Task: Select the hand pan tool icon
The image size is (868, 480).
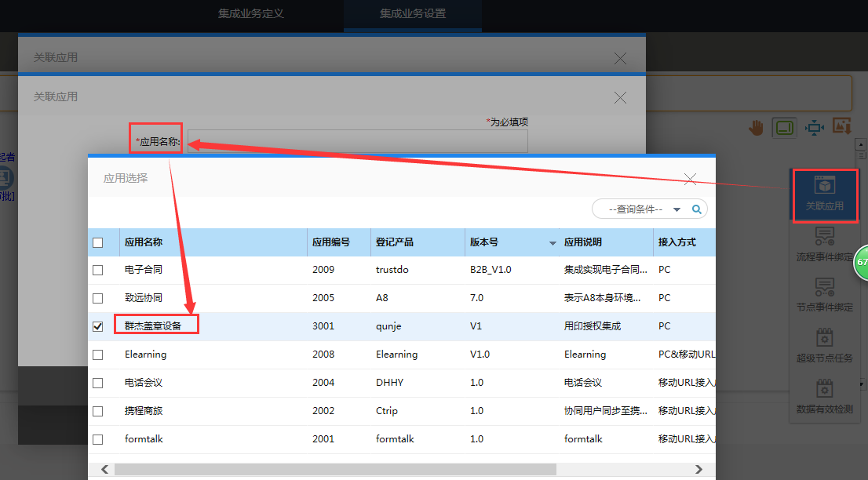Action: point(756,127)
